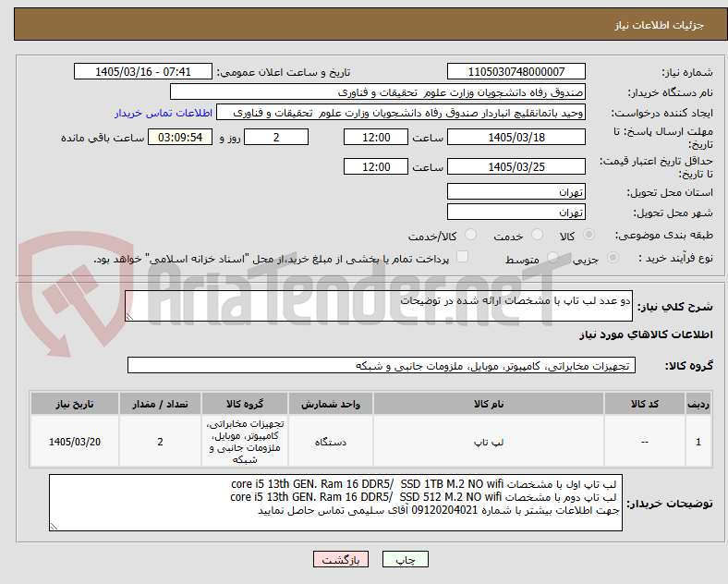Click the شرح کلی نیاز label
The width and height of the screenshot is (728, 584).
tap(674, 307)
